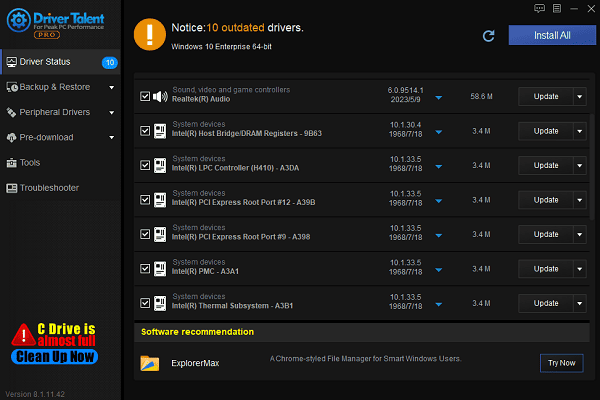Open the main menu list icon
The image size is (600, 400).
pyautogui.click(x=557, y=8)
